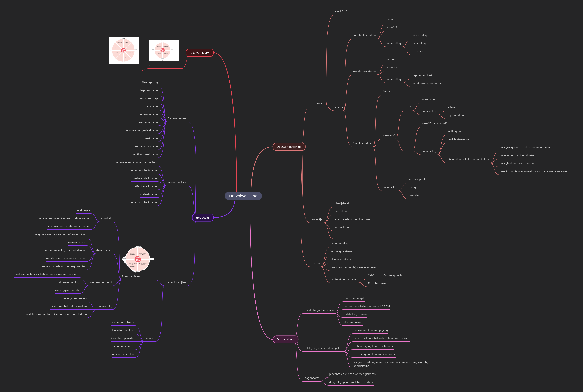Open the opvoedingstijlen rose diagram image
Viewport: 583px width, 392px height.
click(138, 259)
